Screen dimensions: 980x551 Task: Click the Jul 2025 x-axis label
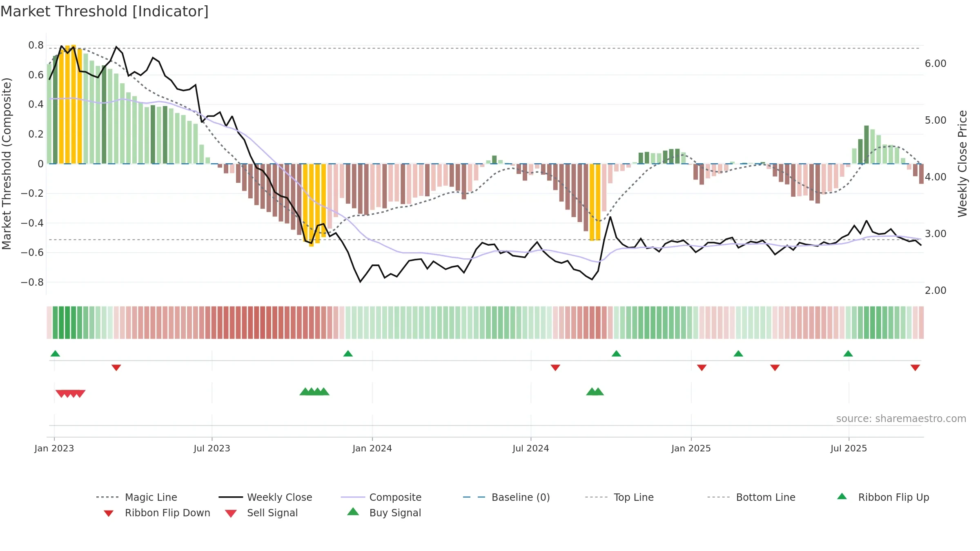(x=849, y=449)
